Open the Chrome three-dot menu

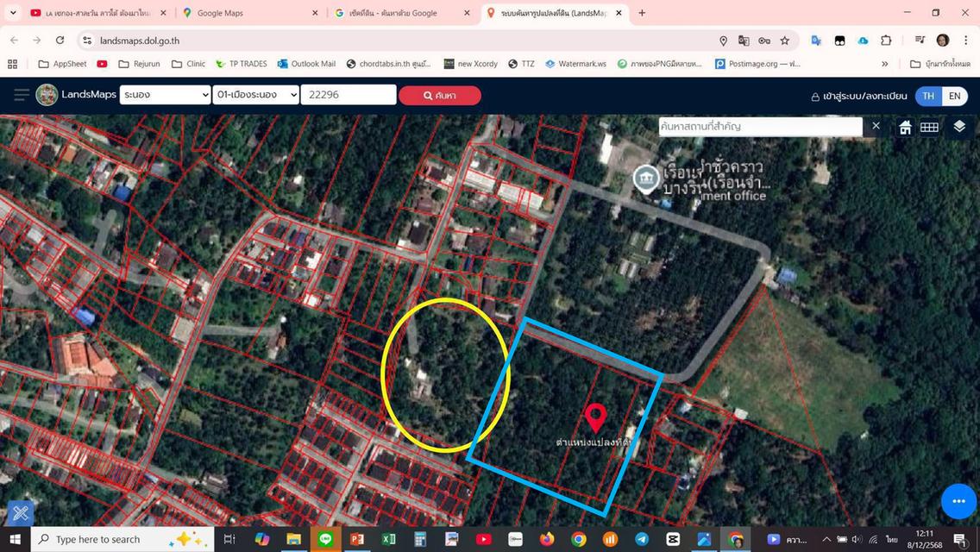tap(965, 41)
